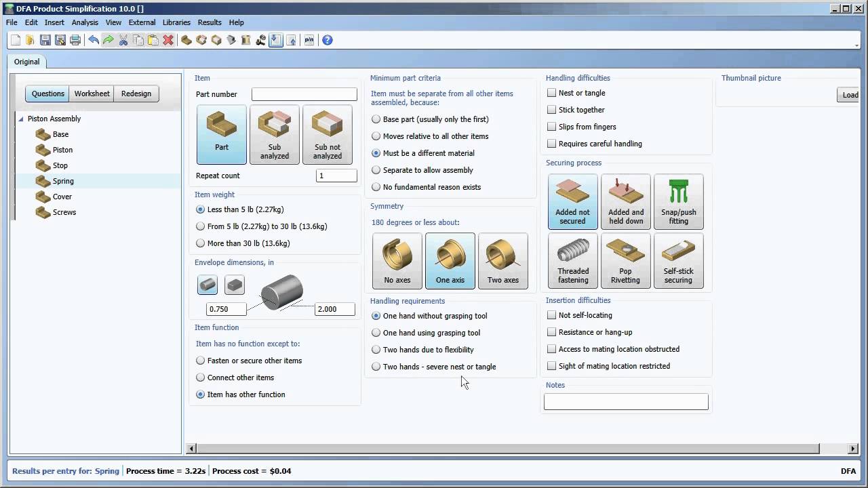Undo the last action
Viewport: 868px width, 488px height.
94,40
